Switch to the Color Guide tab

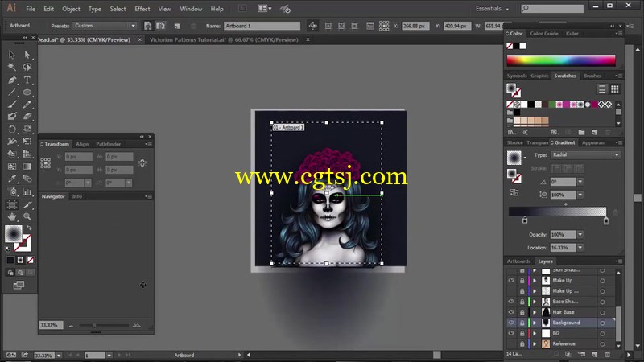544,34
